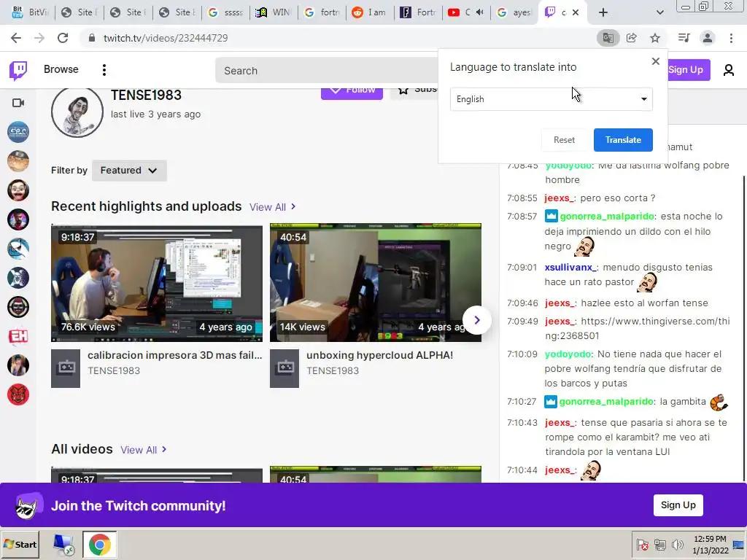
Task: Click the Chrome translate icon in address bar
Action: 608,38
